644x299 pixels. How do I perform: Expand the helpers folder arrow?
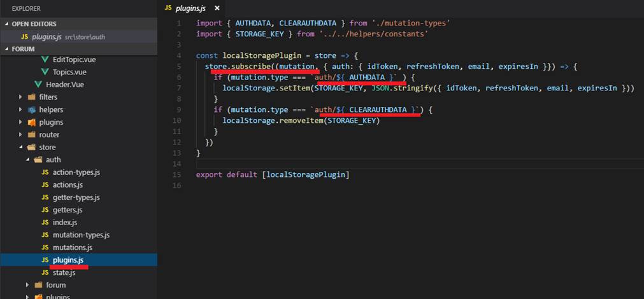point(20,110)
